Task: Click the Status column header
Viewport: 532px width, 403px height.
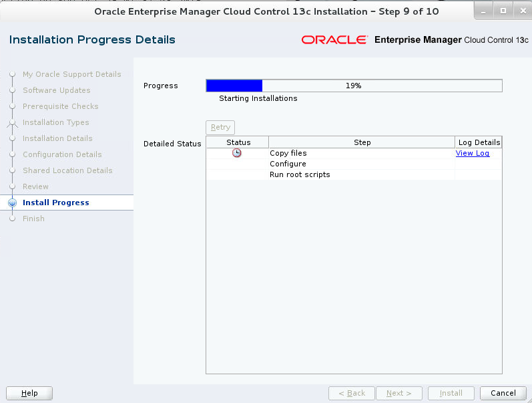Action: pos(238,142)
